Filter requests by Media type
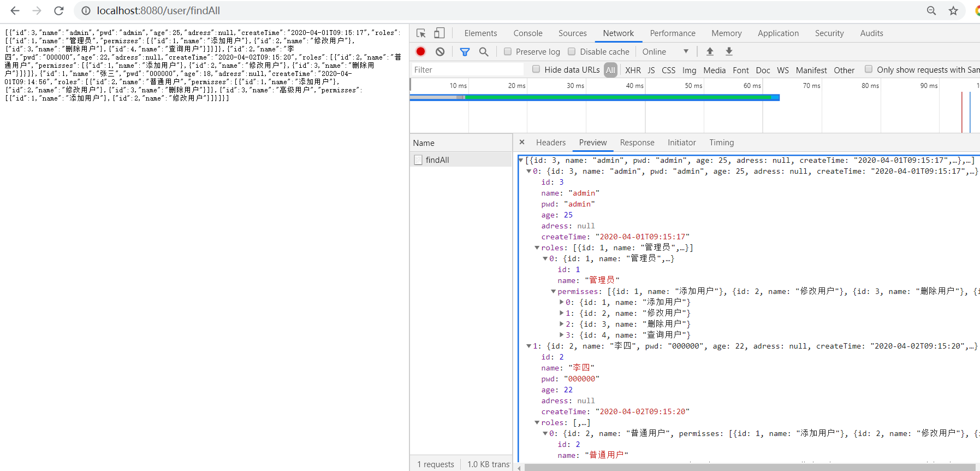The height and width of the screenshot is (471, 980). point(715,70)
